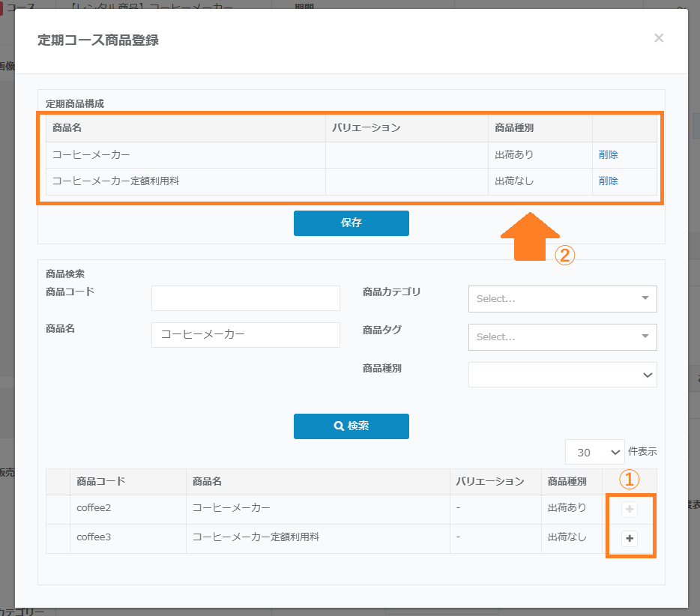The height and width of the screenshot is (616, 700).
Task: Click バリエーション column header in results table
Action: click(x=489, y=481)
